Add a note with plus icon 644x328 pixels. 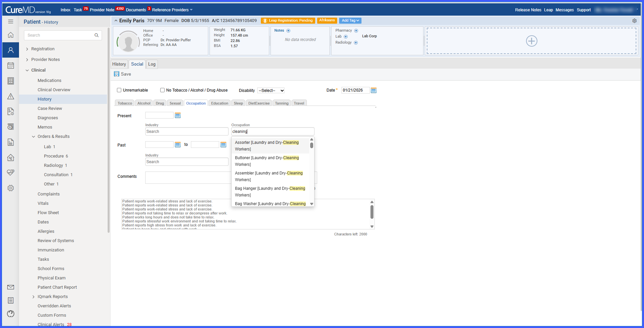289,31
